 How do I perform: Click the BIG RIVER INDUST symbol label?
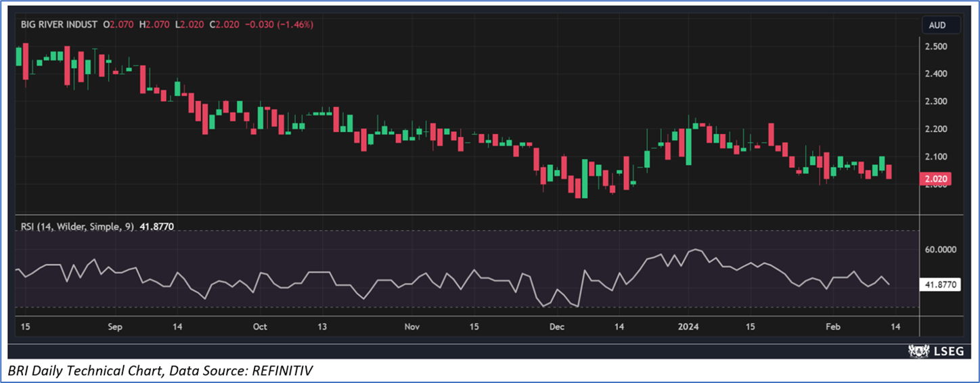click(x=59, y=24)
